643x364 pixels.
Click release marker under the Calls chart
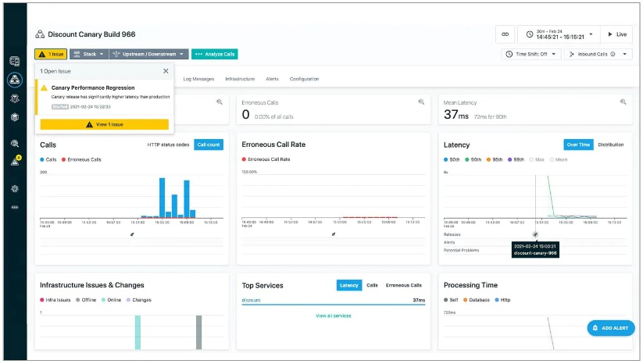(x=132, y=234)
